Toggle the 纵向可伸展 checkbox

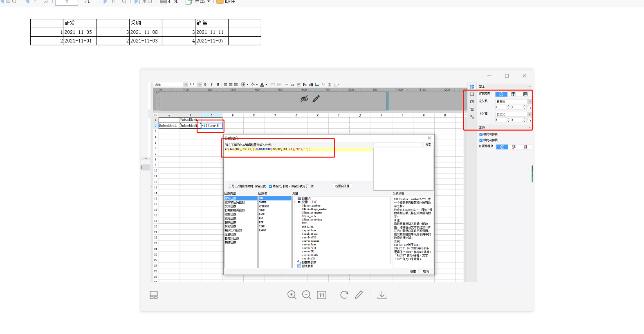point(481,140)
